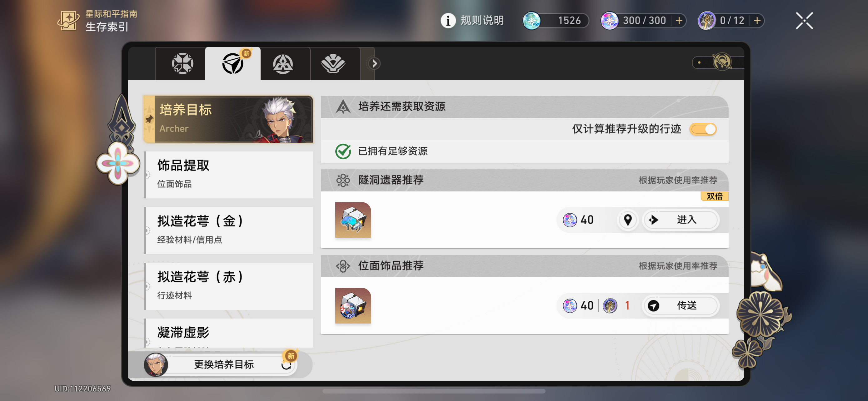
Task: Open the 饰品提取 list entry
Action: coord(228,174)
